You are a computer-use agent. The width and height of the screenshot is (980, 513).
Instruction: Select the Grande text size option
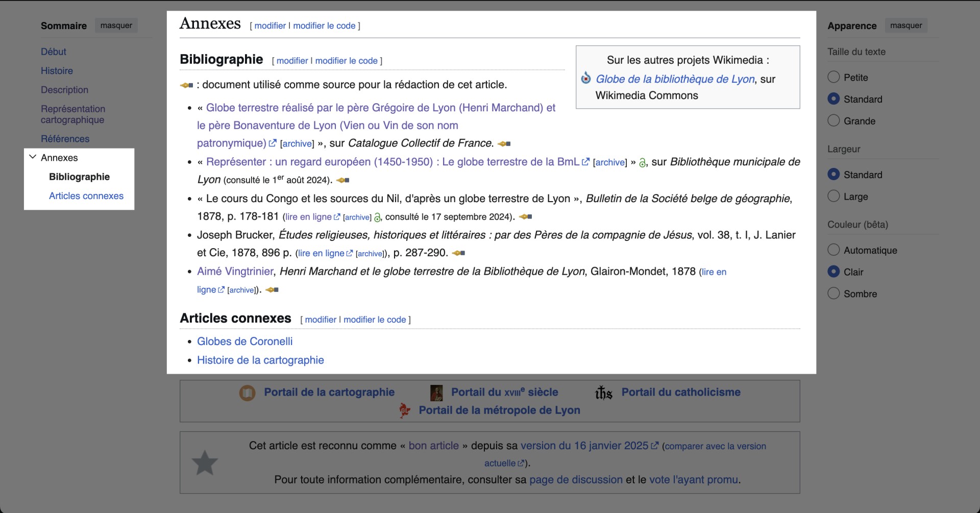pos(834,120)
